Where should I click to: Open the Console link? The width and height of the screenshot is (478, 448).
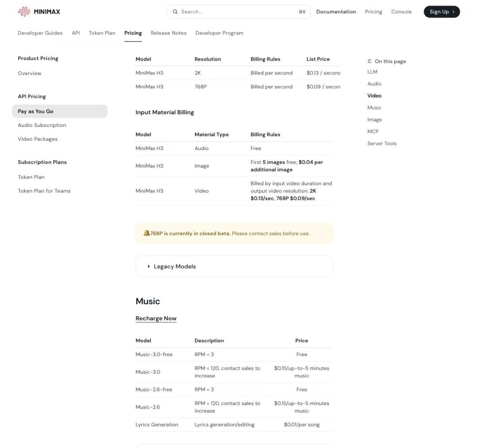(401, 11)
